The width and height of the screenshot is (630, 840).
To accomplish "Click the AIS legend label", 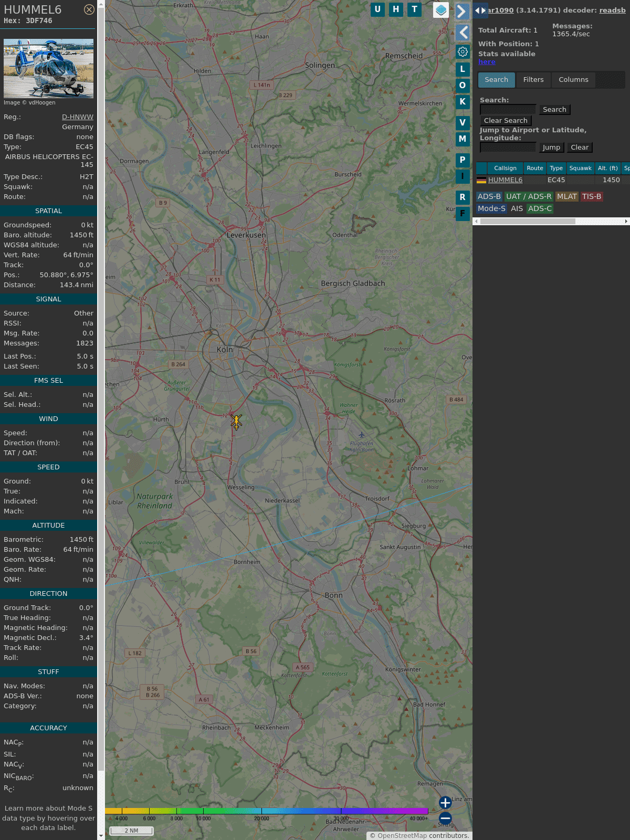I will pyautogui.click(x=517, y=209).
